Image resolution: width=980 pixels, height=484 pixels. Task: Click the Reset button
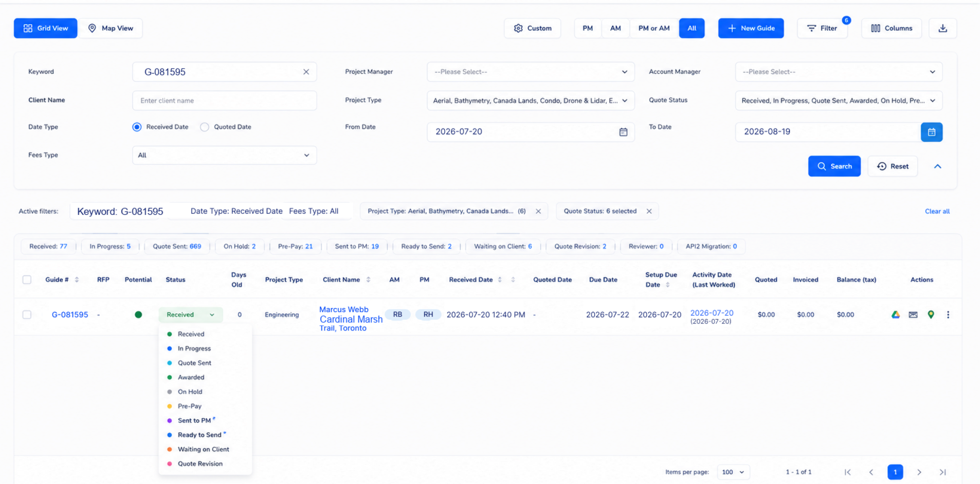(x=892, y=166)
